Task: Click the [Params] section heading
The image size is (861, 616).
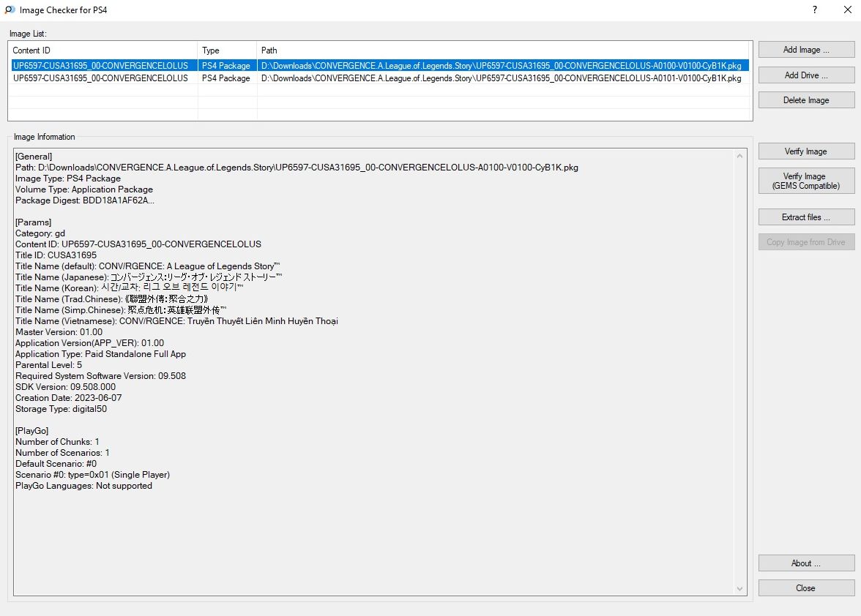Action: point(33,222)
